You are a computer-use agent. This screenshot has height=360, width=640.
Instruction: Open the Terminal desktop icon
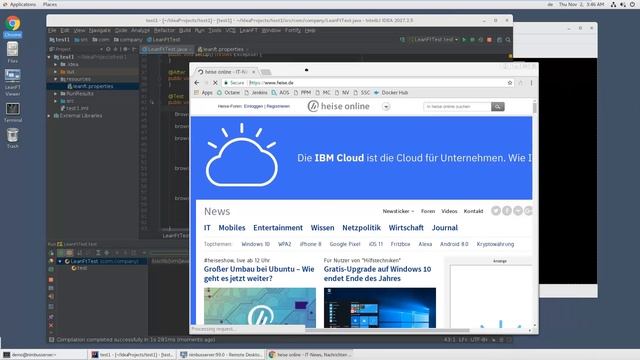pyautogui.click(x=13, y=112)
